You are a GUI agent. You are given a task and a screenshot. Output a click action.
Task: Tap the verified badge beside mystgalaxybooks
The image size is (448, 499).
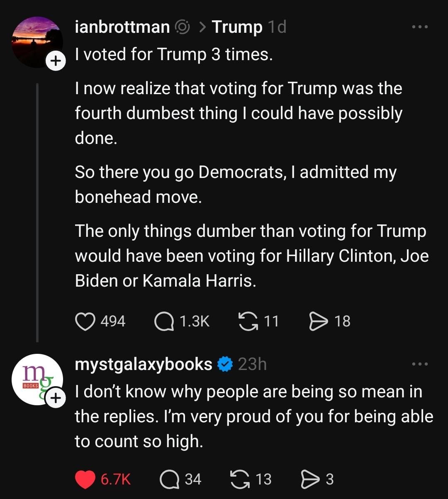pyautogui.click(x=225, y=364)
